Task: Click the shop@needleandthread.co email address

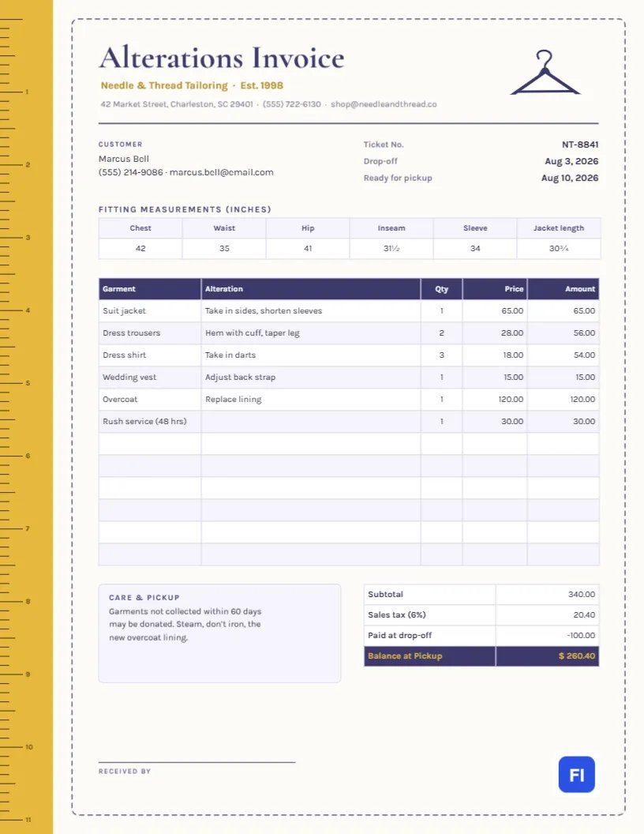Action: (x=384, y=104)
